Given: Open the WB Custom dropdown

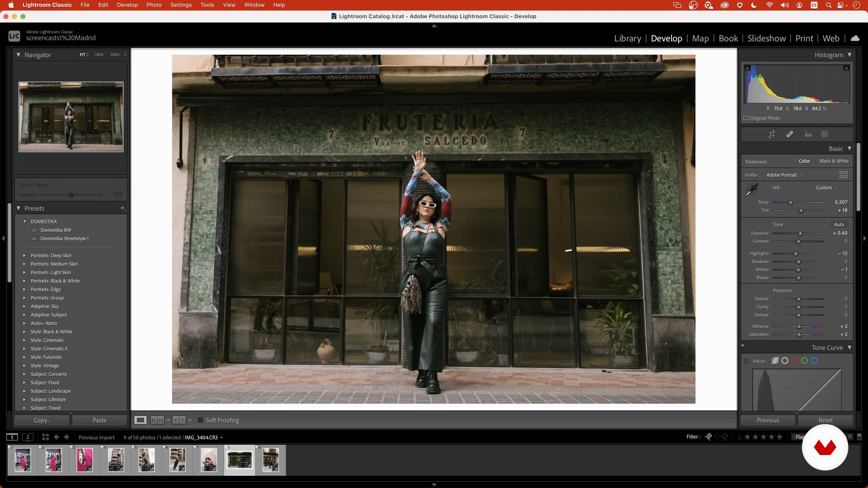Looking at the screenshot, I should (826, 188).
